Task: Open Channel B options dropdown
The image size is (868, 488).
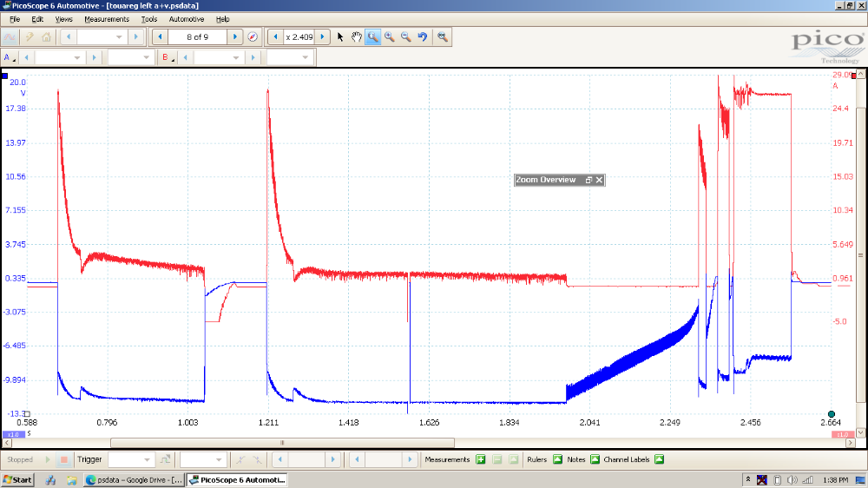Action: (x=167, y=57)
